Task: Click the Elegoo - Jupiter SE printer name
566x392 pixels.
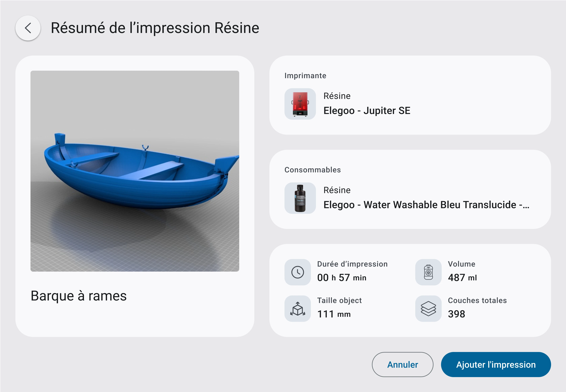Action: (367, 111)
